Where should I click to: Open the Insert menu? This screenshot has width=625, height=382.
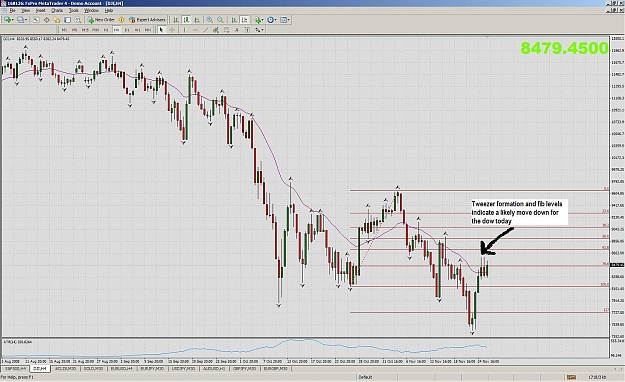pyautogui.click(x=41, y=10)
